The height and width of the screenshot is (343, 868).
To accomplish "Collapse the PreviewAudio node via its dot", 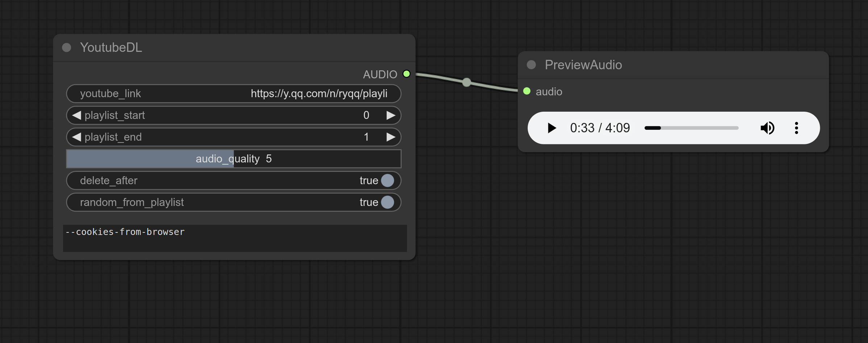I will [531, 65].
